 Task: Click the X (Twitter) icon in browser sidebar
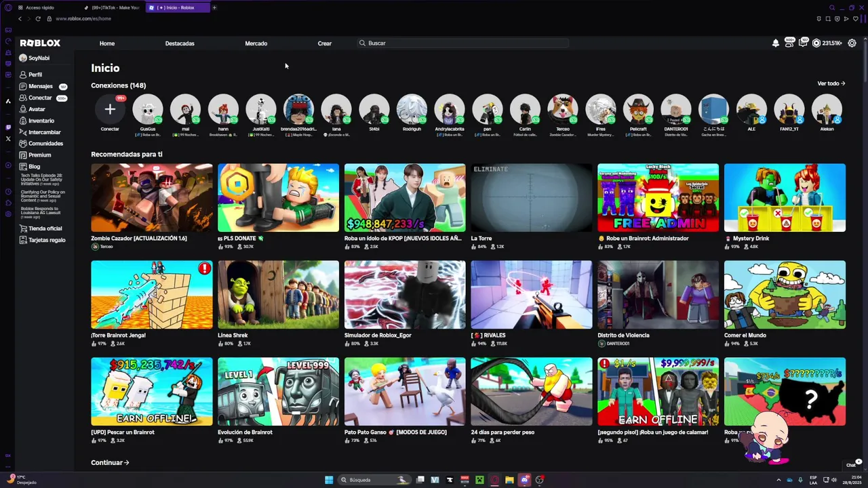click(x=8, y=138)
